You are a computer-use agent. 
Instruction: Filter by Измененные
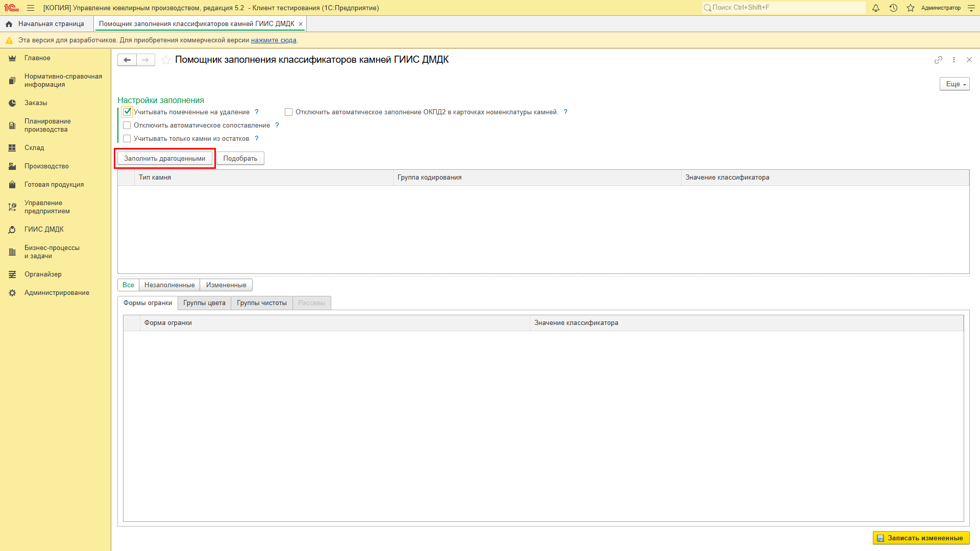pyautogui.click(x=226, y=285)
